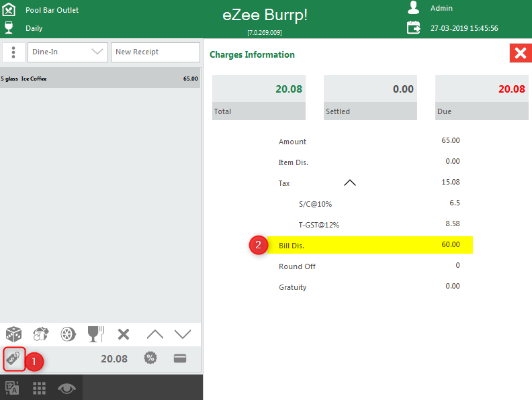Viewport: 532px width, 400px height.
Task: Click the wine glass Daily icon
Action: (9, 28)
